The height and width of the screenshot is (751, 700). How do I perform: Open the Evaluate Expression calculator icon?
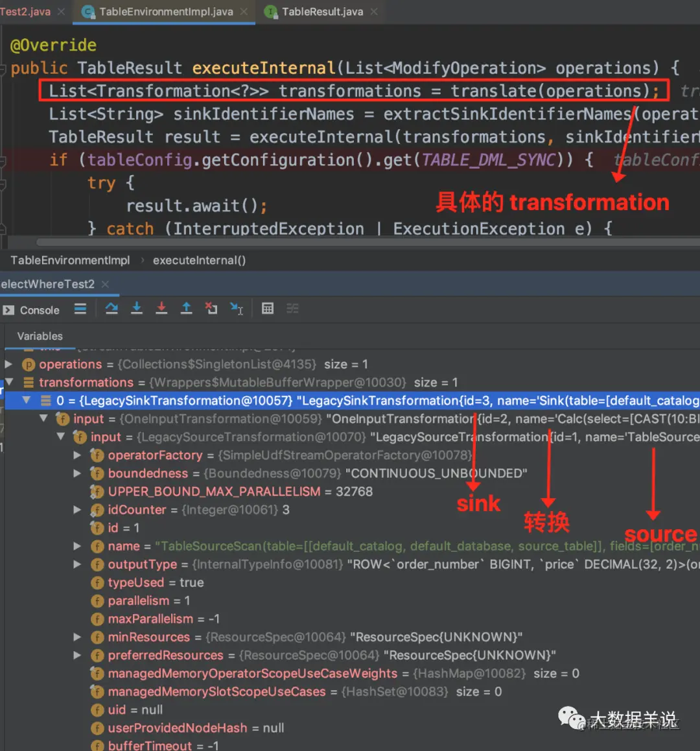point(268,309)
